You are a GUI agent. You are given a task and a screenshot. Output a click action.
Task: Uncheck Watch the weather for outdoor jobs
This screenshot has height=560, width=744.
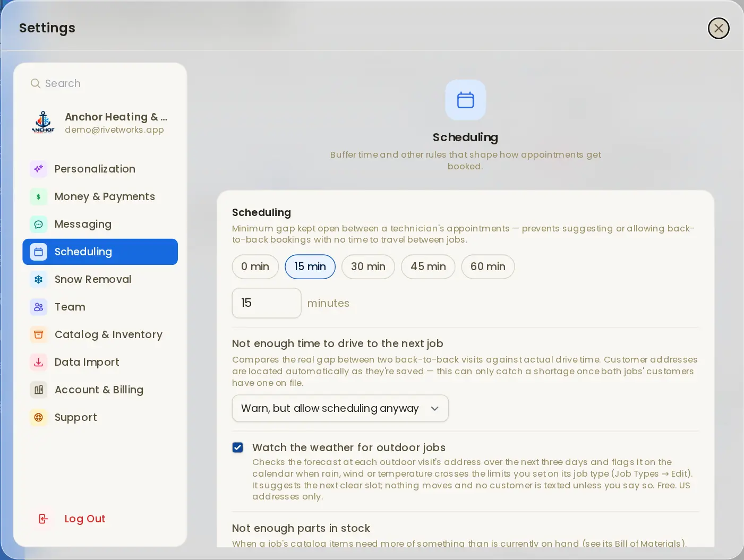click(238, 447)
